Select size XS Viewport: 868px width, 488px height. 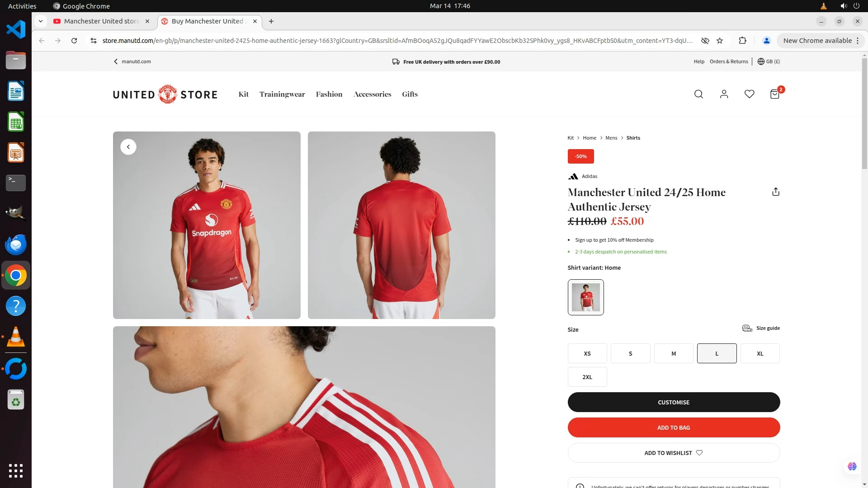click(x=587, y=353)
